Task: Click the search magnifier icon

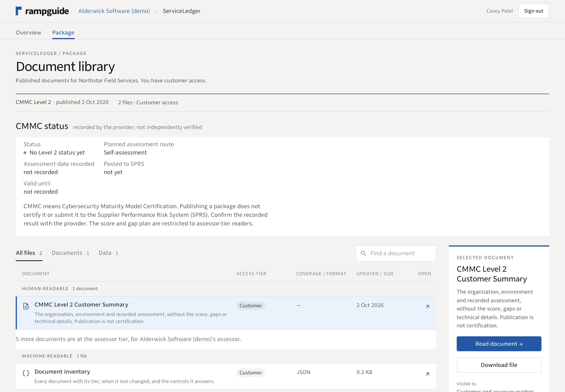Action: pos(363,253)
